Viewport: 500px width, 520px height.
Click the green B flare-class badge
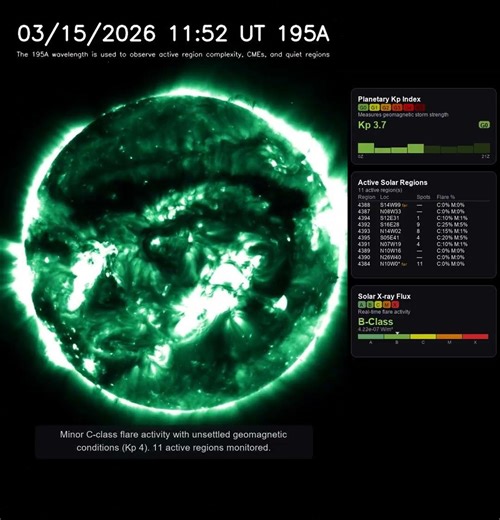pyautogui.click(x=370, y=305)
